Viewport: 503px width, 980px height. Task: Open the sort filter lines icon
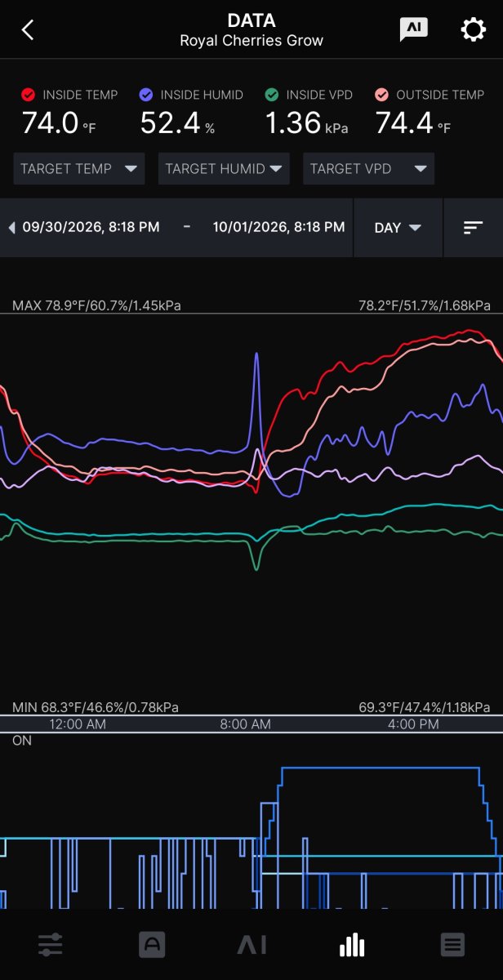pos(474,228)
